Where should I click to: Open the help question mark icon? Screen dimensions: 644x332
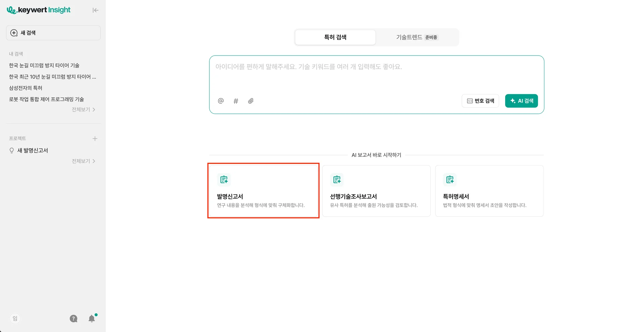(x=73, y=319)
